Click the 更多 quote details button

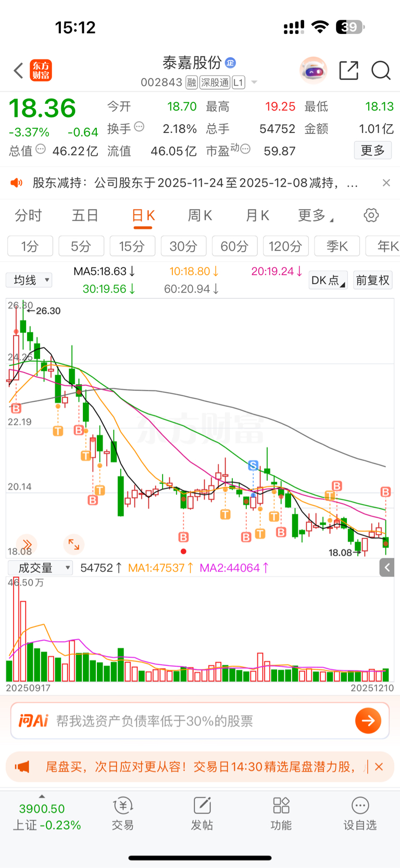click(x=373, y=150)
